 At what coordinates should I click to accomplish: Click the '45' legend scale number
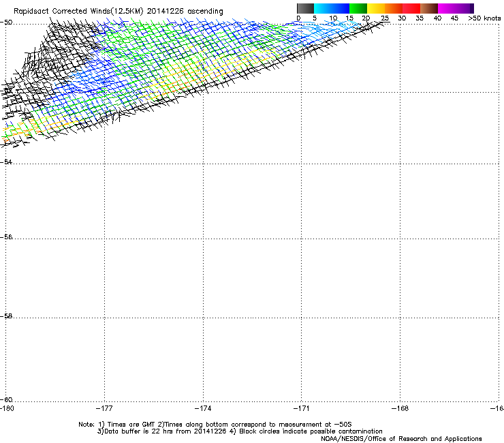pos(454,18)
